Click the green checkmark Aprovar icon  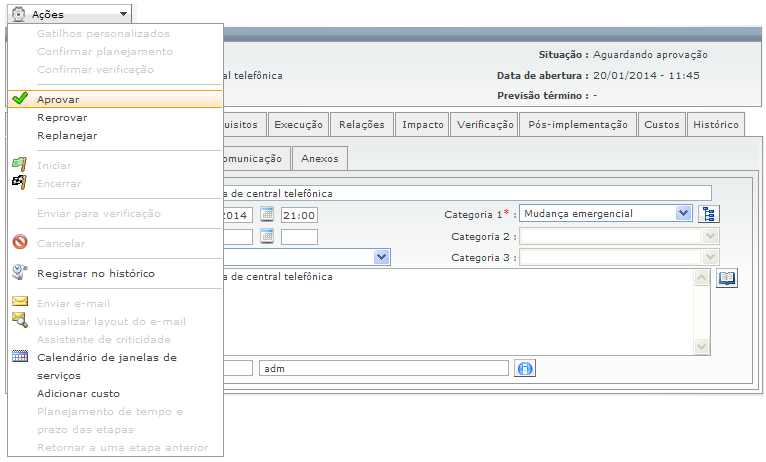(x=19, y=99)
